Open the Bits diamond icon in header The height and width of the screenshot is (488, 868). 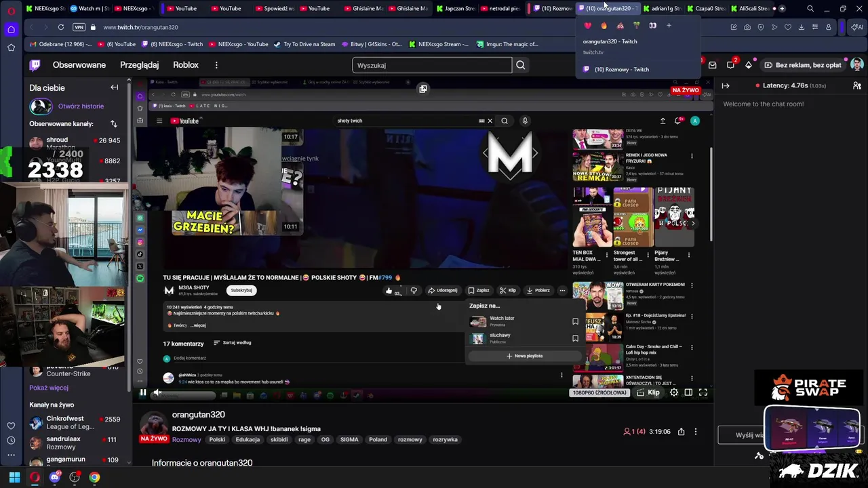coord(749,65)
